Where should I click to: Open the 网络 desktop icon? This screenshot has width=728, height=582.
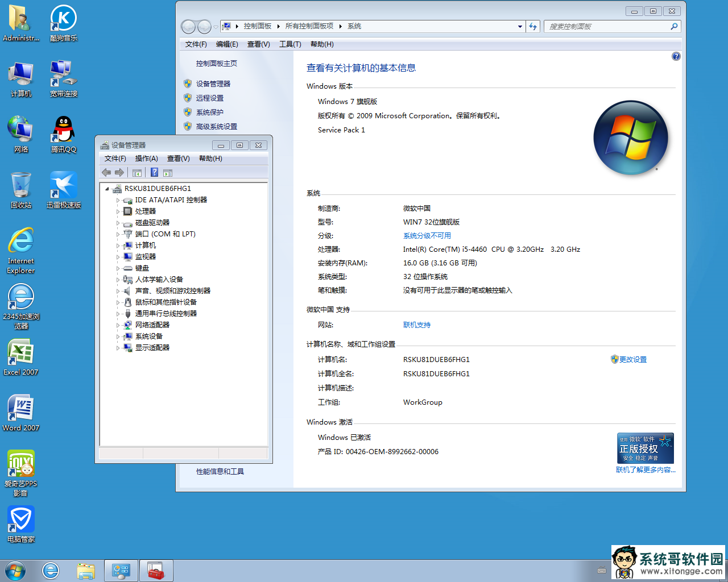[21, 134]
